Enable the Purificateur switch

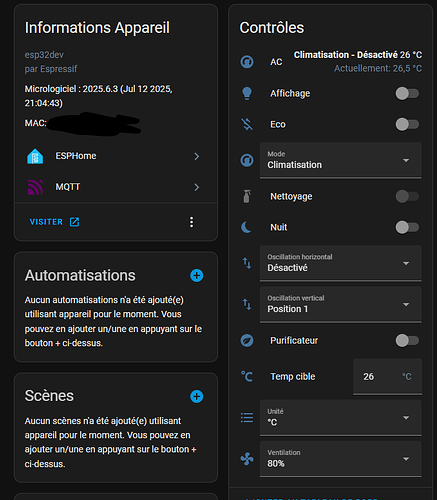[x=407, y=340]
